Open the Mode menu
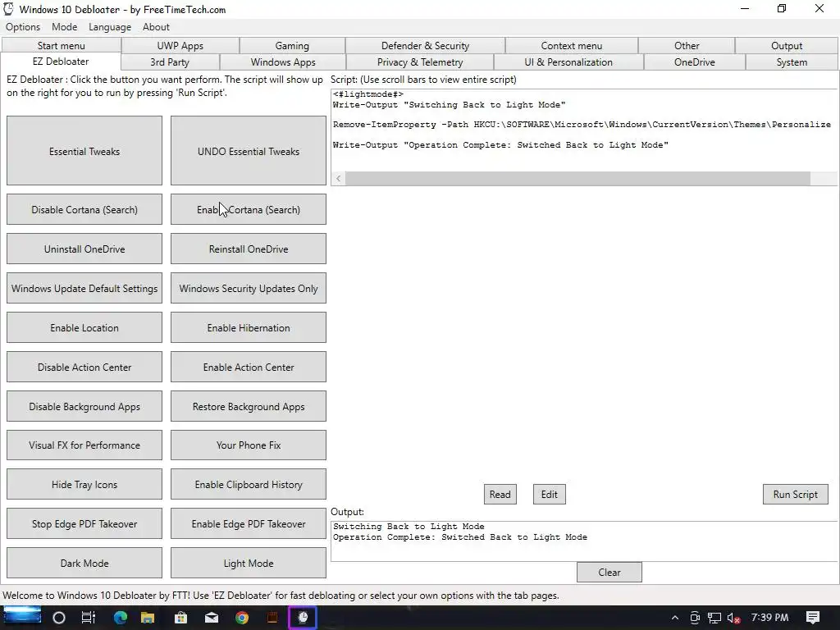Screen dimensions: 840x630 (64, 27)
